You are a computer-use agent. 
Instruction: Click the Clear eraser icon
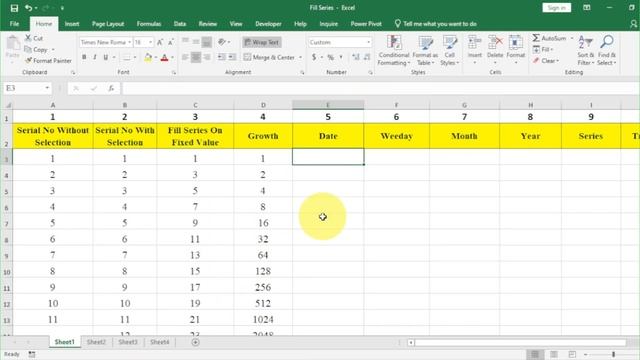click(536, 60)
